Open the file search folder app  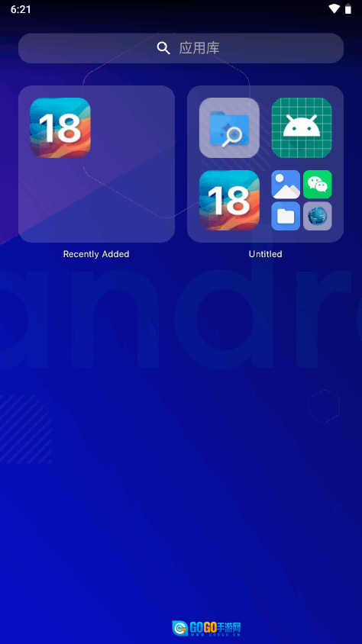[x=229, y=127]
